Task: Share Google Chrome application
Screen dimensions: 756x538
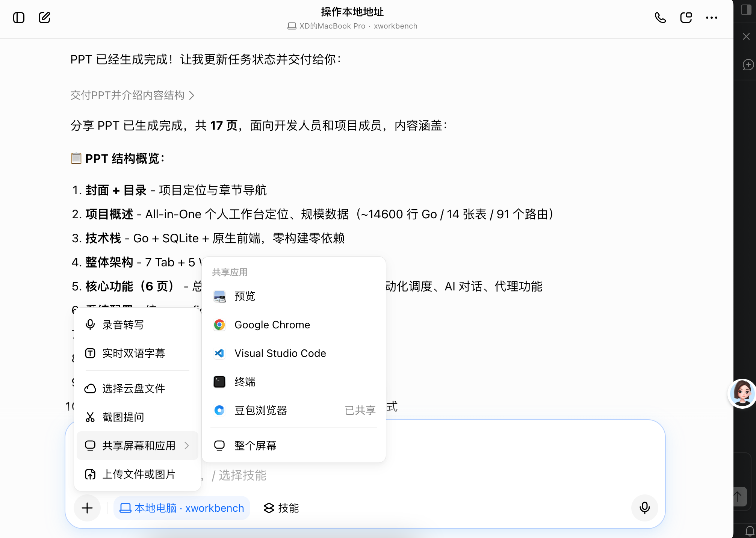Action: pos(294,325)
